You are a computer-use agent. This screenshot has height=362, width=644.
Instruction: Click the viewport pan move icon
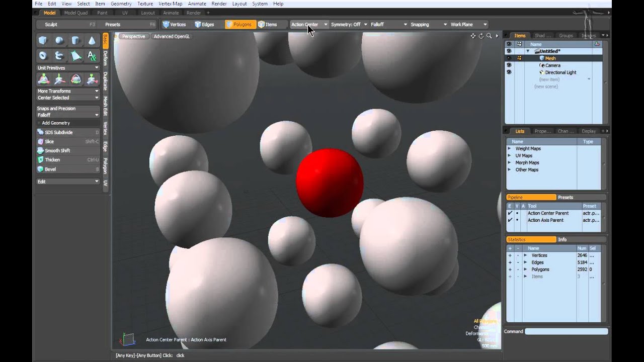click(473, 36)
